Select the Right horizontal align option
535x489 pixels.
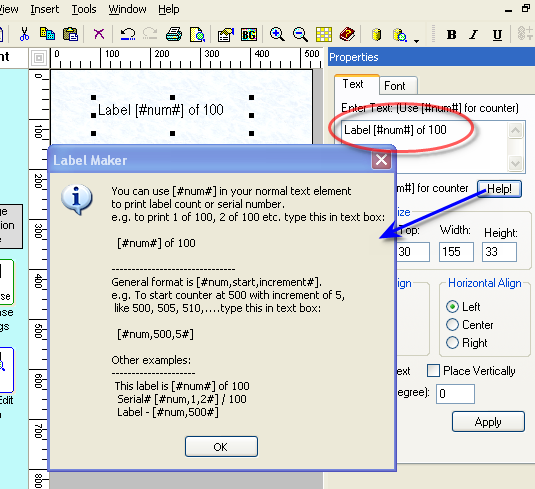point(452,343)
